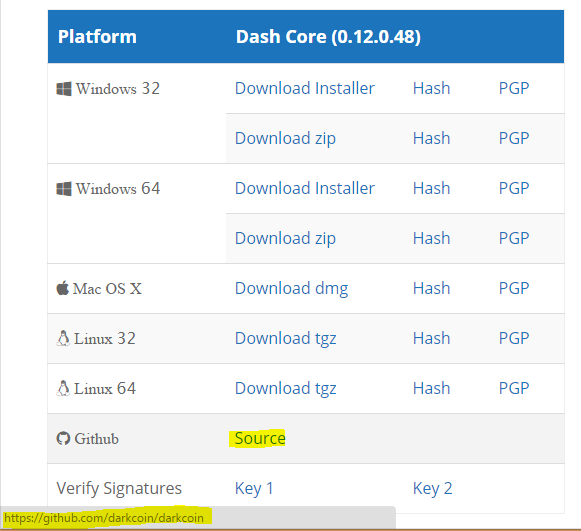Download tgz for Linux 64
Screen dimensions: 581x531
[x=286, y=389]
